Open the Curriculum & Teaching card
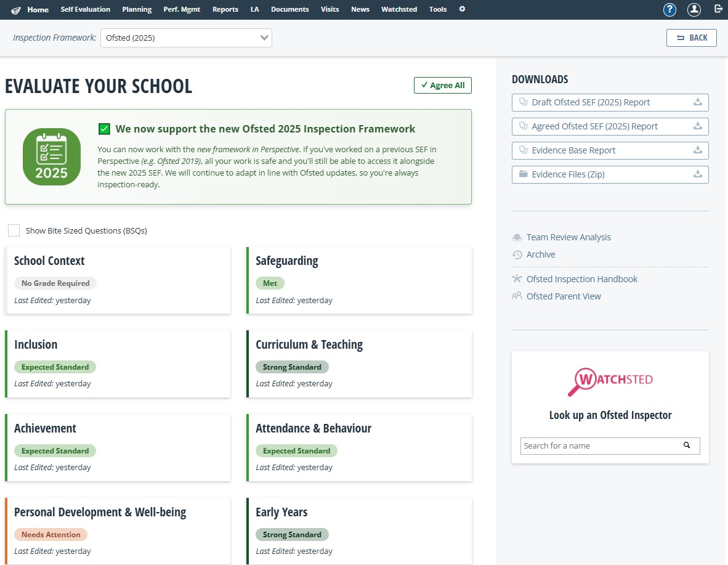This screenshot has height=565, width=728. point(359,364)
